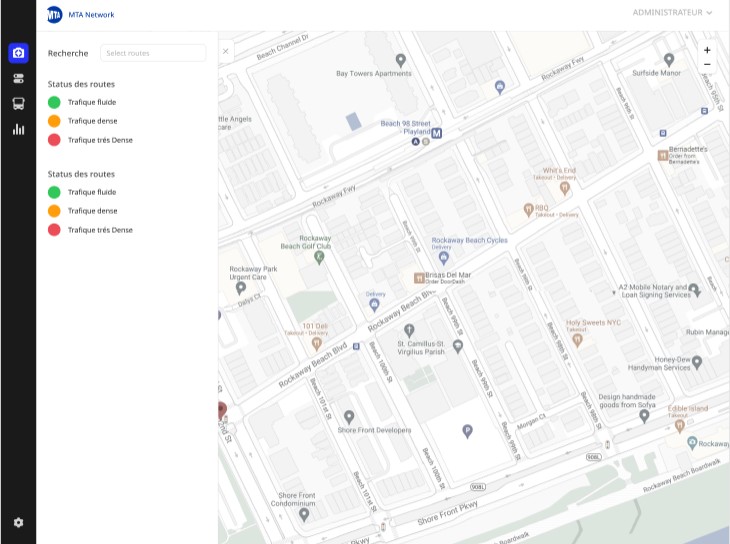Click the dark red location pin on the map's left edge
This screenshot has width=730, height=544.
tap(222, 411)
